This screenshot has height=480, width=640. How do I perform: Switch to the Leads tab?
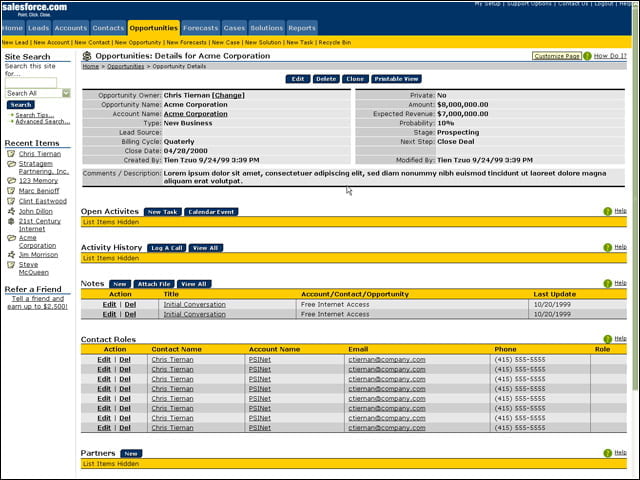[39, 28]
